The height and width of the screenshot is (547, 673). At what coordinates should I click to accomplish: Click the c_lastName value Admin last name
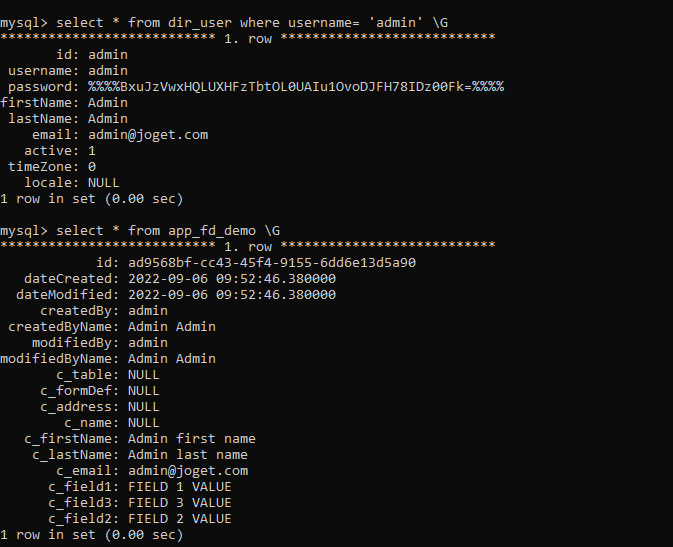[188, 455]
